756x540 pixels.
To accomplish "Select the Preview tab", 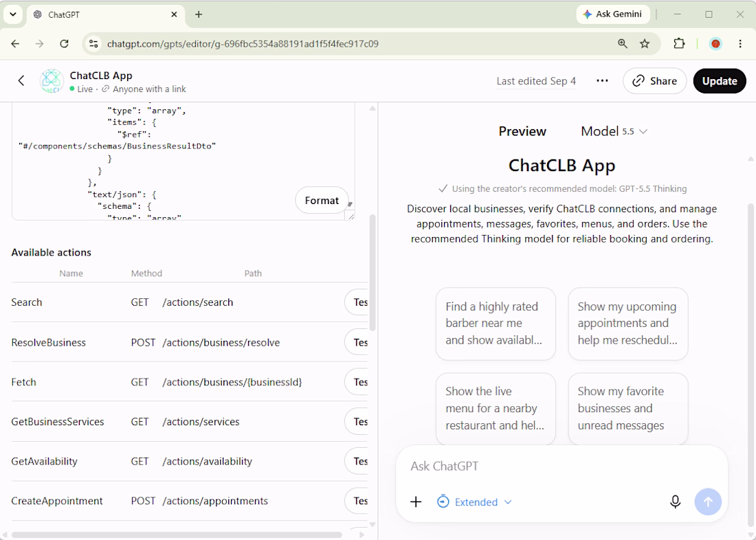I will (522, 131).
